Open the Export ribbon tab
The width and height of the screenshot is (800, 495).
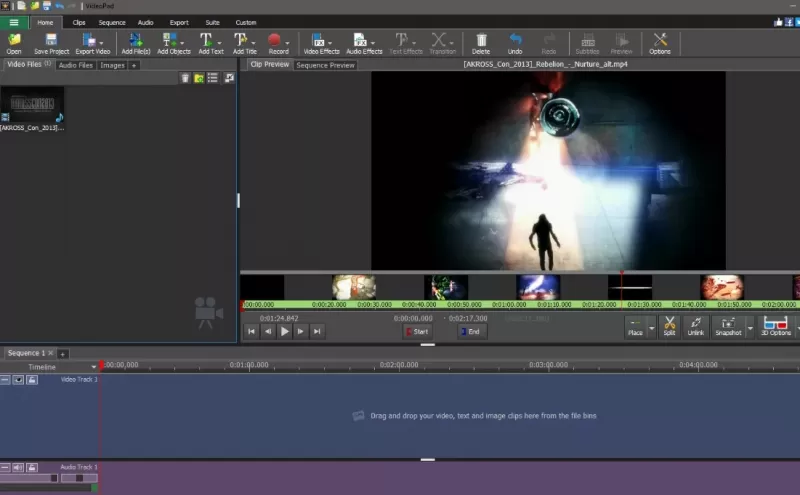179,21
